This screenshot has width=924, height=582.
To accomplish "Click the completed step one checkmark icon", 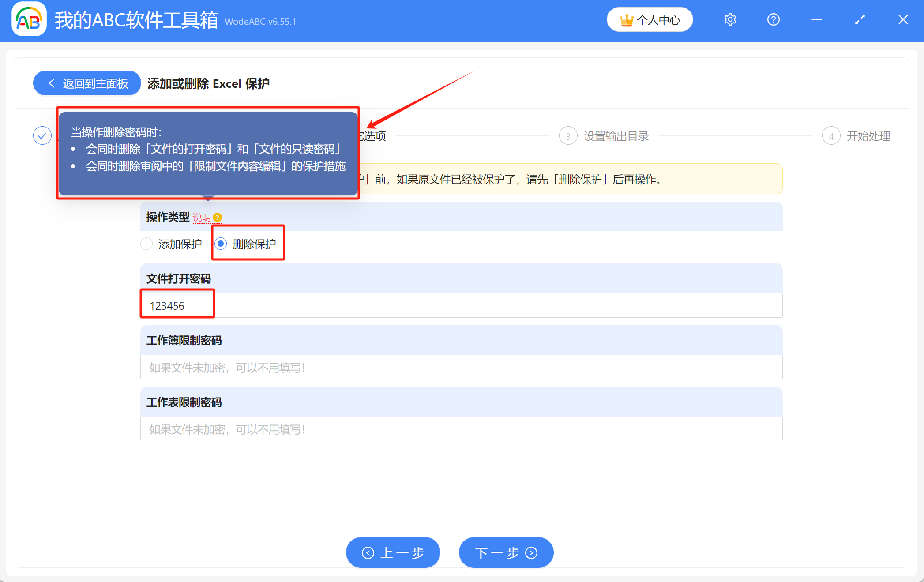I will tap(42, 136).
